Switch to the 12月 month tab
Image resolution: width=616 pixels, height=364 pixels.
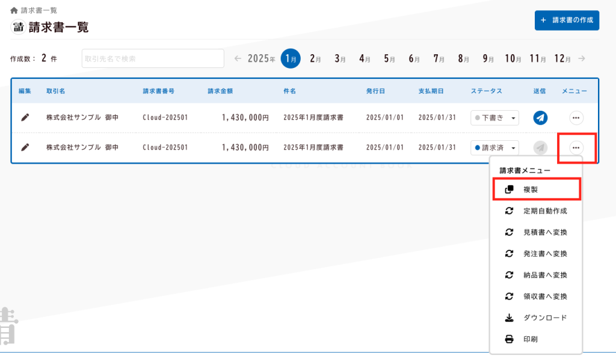562,58
